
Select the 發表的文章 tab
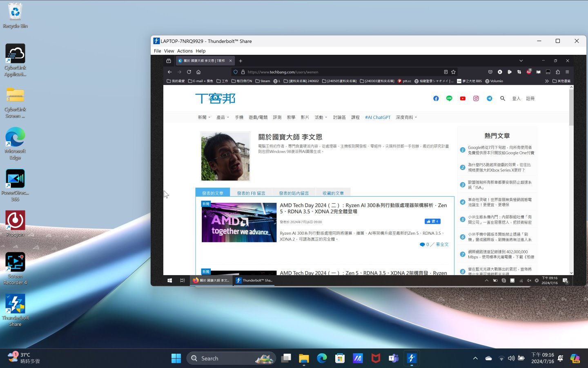[213, 193]
